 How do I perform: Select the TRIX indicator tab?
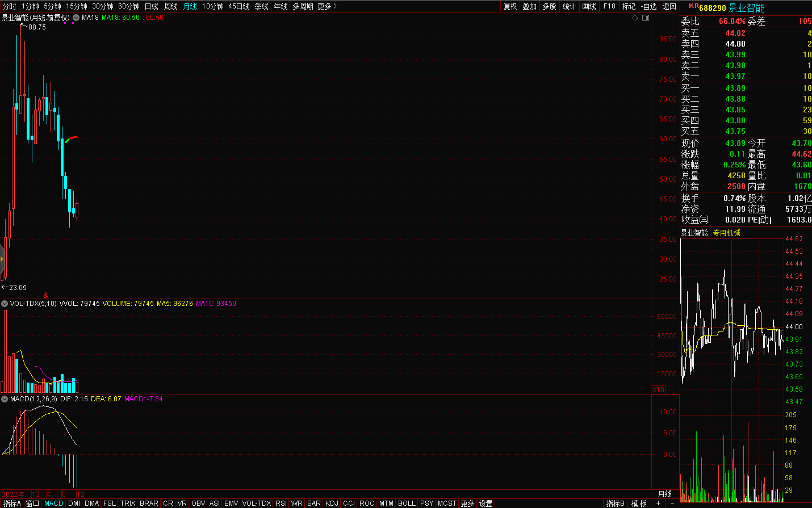(x=128, y=503)
